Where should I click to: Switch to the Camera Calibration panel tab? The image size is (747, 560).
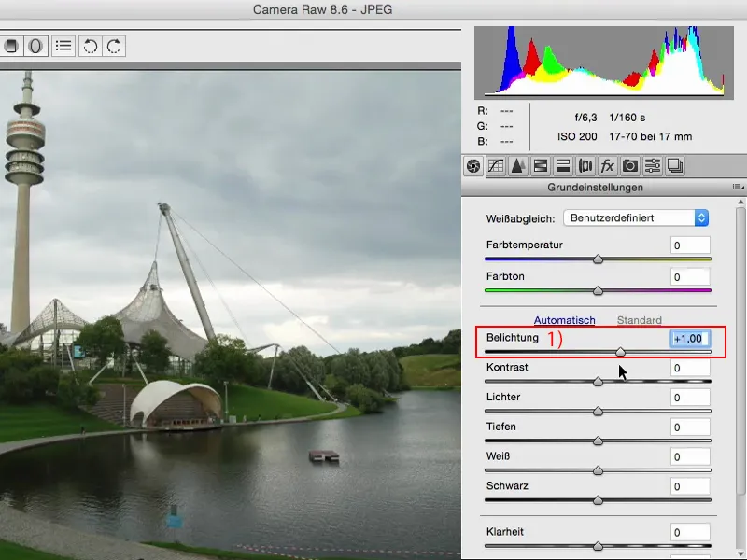629,166
